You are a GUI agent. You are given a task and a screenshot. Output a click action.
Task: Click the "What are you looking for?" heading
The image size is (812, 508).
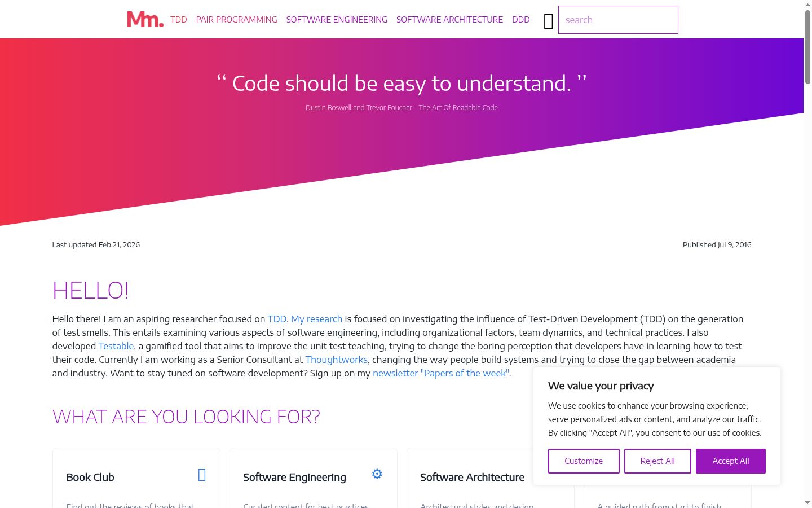(186, 417)
